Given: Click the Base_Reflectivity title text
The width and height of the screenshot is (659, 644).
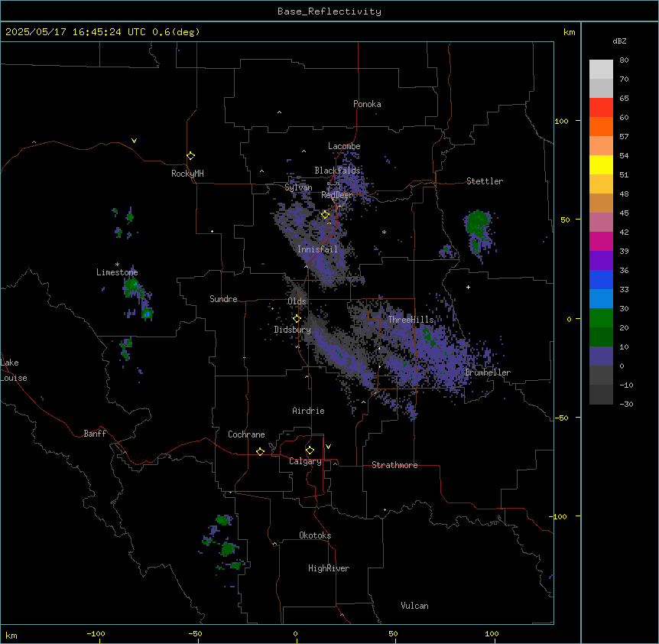Looking at the screenshot, I should coord(329,11).
